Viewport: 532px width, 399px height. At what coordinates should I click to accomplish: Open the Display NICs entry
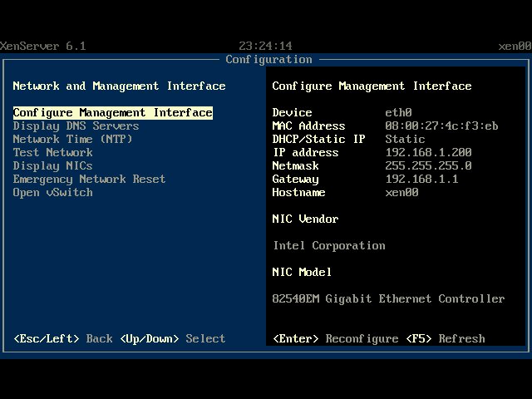click(x=52, y=166)
